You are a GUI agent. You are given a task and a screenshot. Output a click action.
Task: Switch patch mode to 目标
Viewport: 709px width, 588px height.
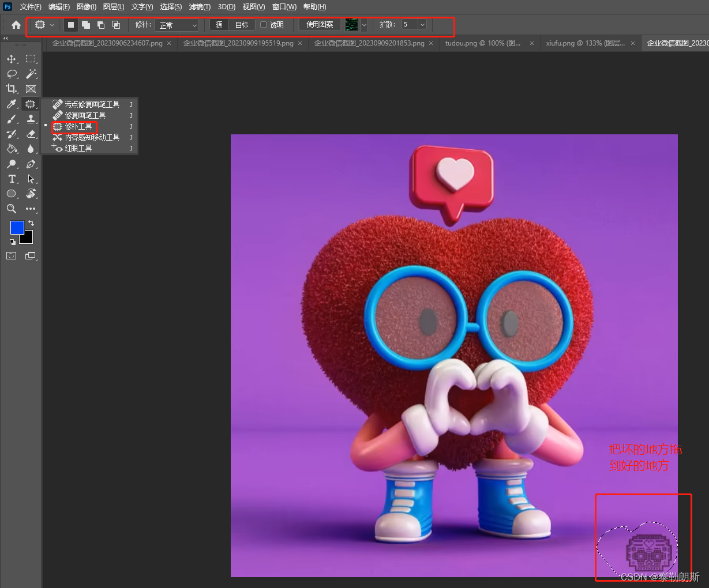point(242,25)
